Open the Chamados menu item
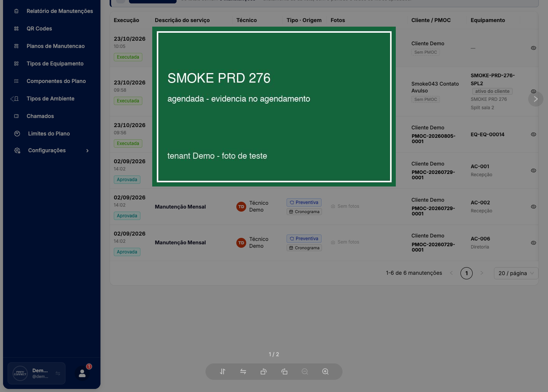 point(51,116)
